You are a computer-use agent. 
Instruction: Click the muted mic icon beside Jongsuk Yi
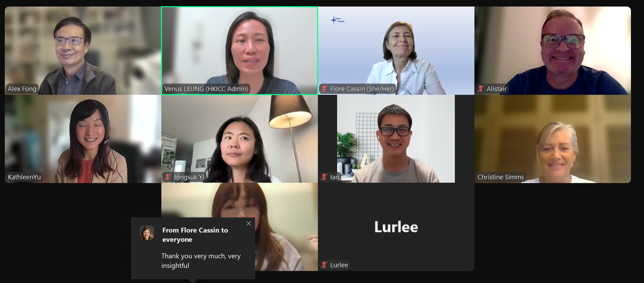(168, 177)
